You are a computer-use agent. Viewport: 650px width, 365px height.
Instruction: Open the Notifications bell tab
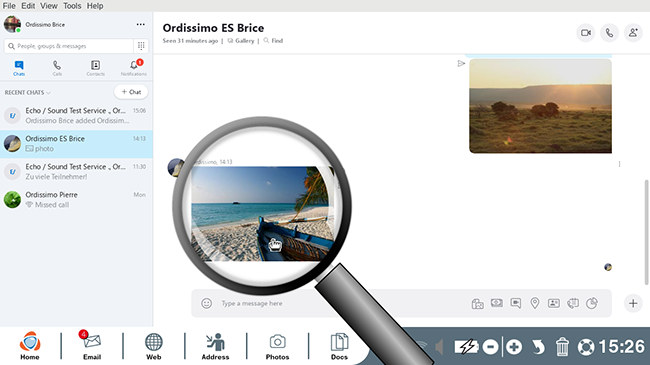(x=134, y=68)
